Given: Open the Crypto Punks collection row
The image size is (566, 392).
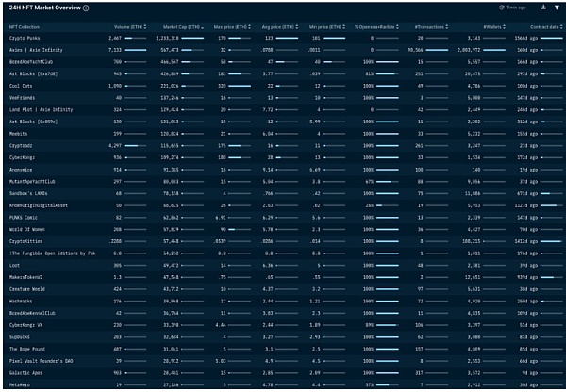Looking at the screenshot, I should point(27,38).
